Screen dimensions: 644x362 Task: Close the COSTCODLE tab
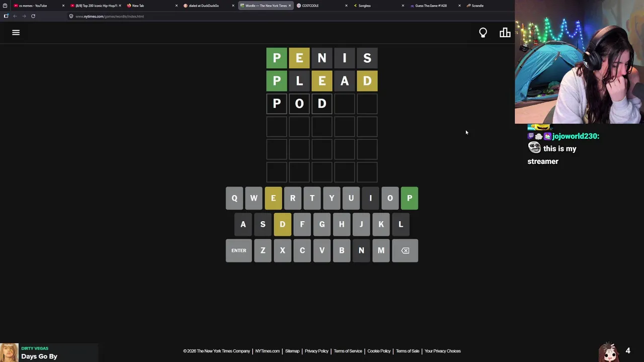tap(346, 6)
